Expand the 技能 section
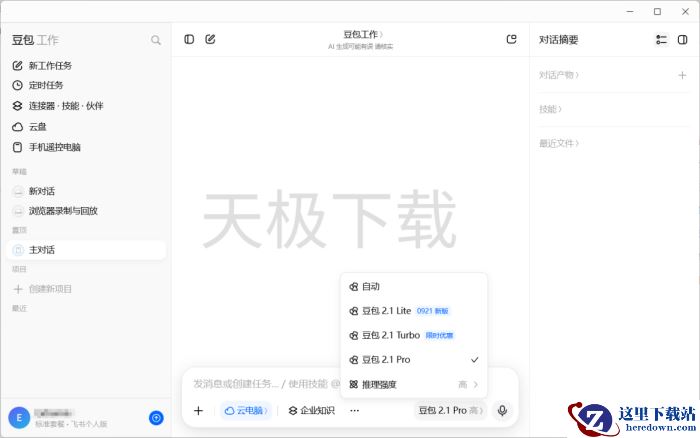This screenshot has width=700, height=438. pyautogui.click(x=550, y=109)
